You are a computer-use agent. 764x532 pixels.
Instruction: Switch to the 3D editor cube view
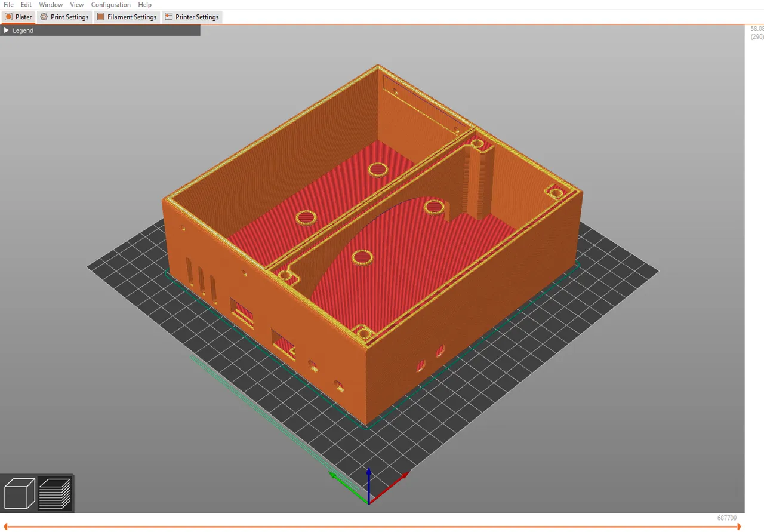(x=19, y=493)
